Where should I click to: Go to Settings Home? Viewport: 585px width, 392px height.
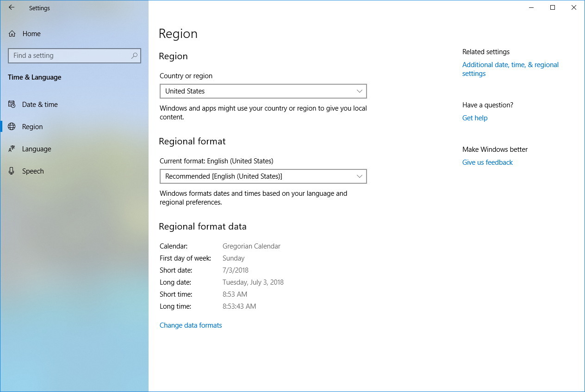(x=74, y=34)
